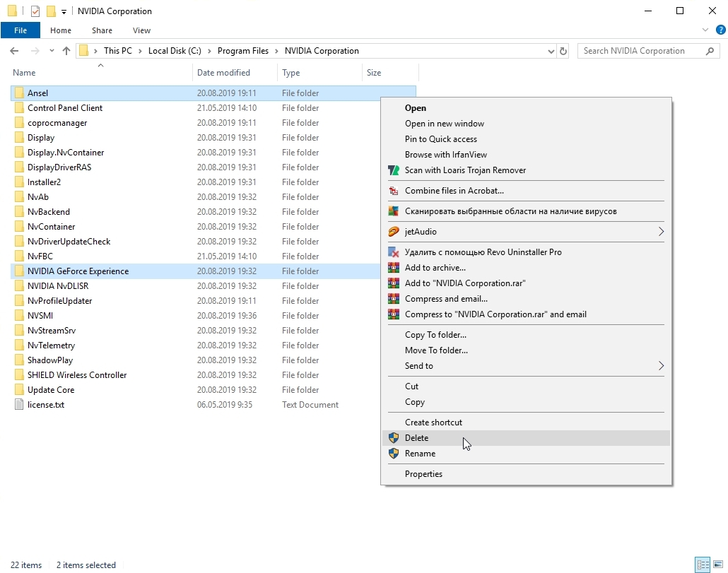Choose Delete from the context menu
Image resolution: width=728 pixels, height=573 pixels.
(417, 438)
